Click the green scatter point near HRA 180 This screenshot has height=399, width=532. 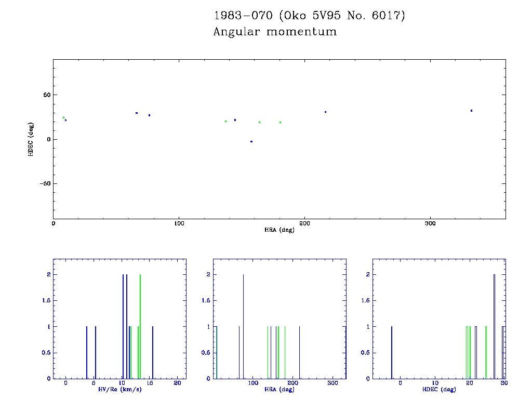click(x=280, y=122)
